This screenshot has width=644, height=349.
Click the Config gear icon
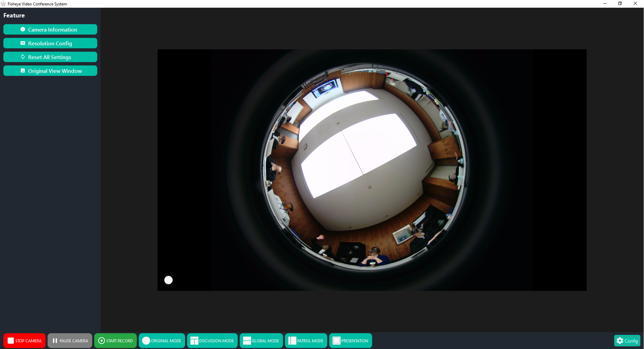point(620,341)
